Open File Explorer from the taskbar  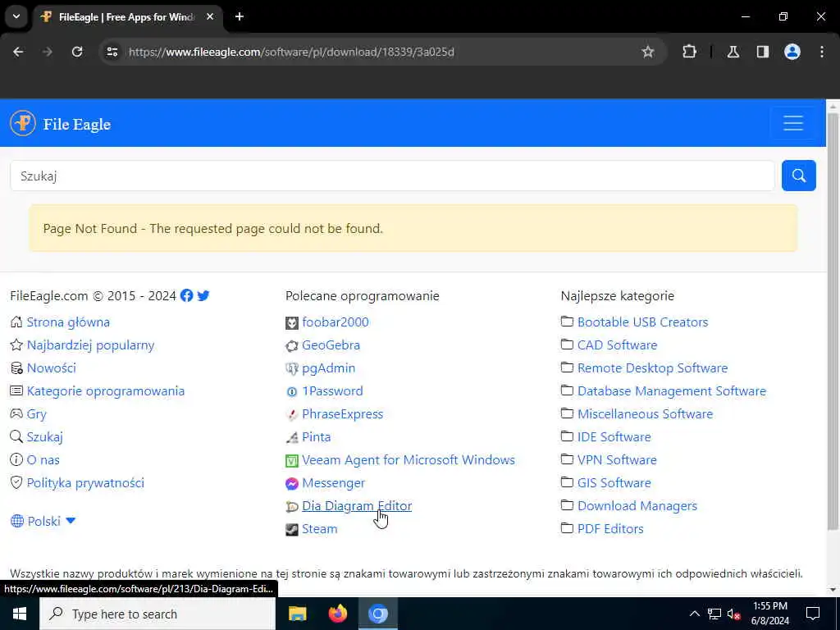pos(297,614)
